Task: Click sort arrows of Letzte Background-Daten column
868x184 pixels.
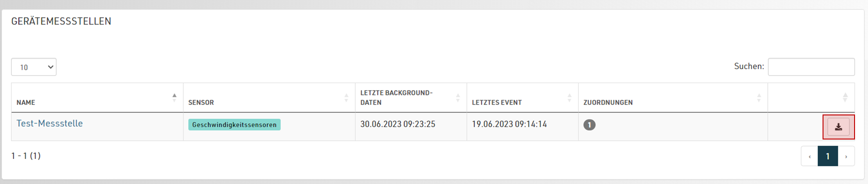Action: (x=458, y=97)
